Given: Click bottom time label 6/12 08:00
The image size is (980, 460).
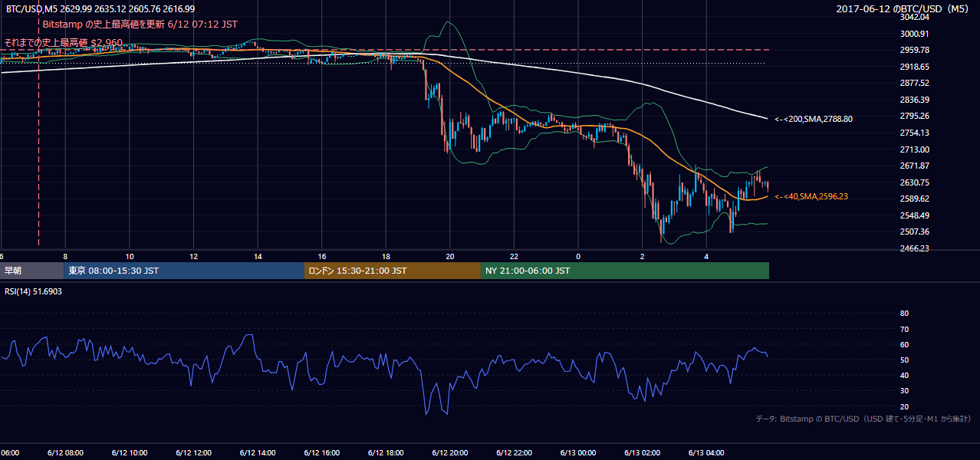Looking at the screenshot, I should click(x=65, y=452).
